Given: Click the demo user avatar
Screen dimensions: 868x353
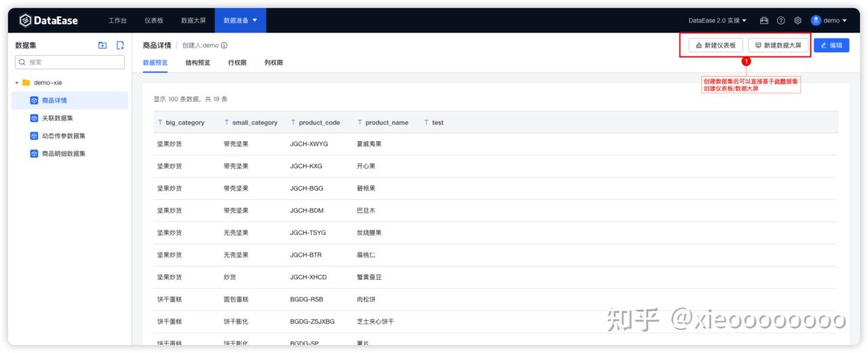Looking at the screenshot, I should (816, 20).
